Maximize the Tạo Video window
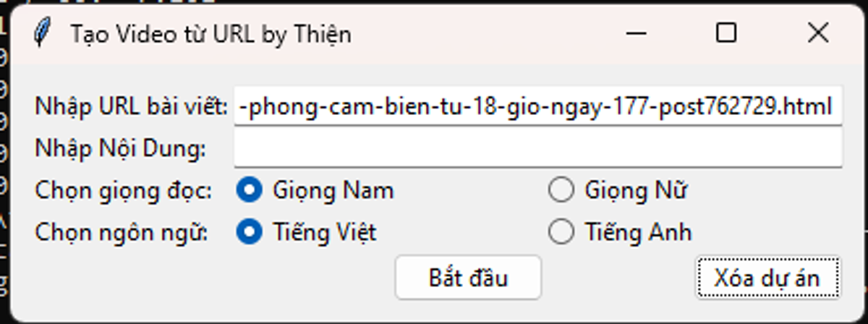 pos(726,33)
